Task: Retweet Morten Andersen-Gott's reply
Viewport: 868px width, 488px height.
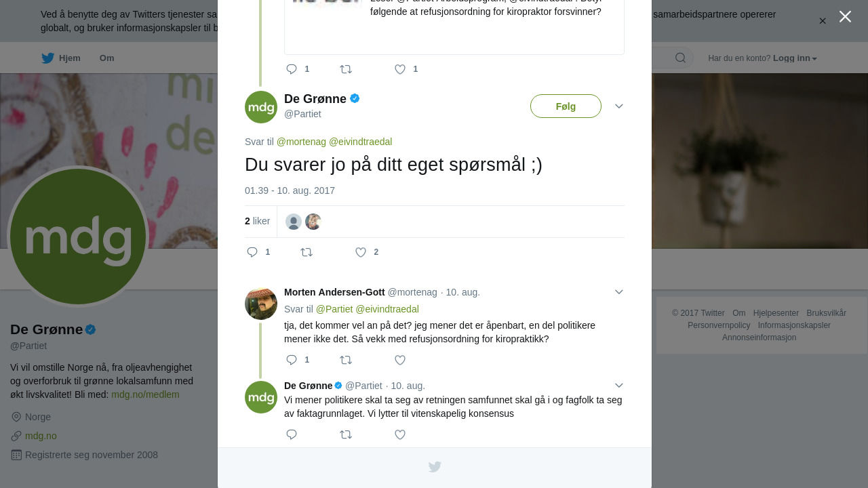Action: (346, 360)
